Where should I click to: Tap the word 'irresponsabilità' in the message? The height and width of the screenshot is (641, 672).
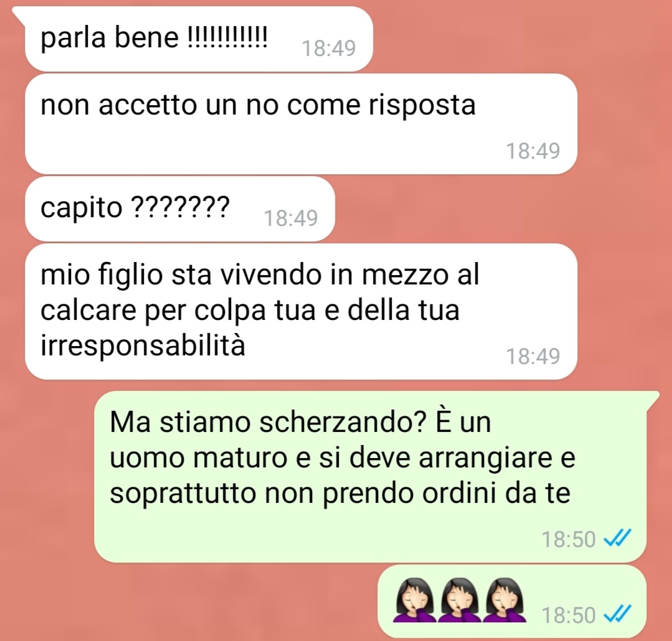pos(143,345)
